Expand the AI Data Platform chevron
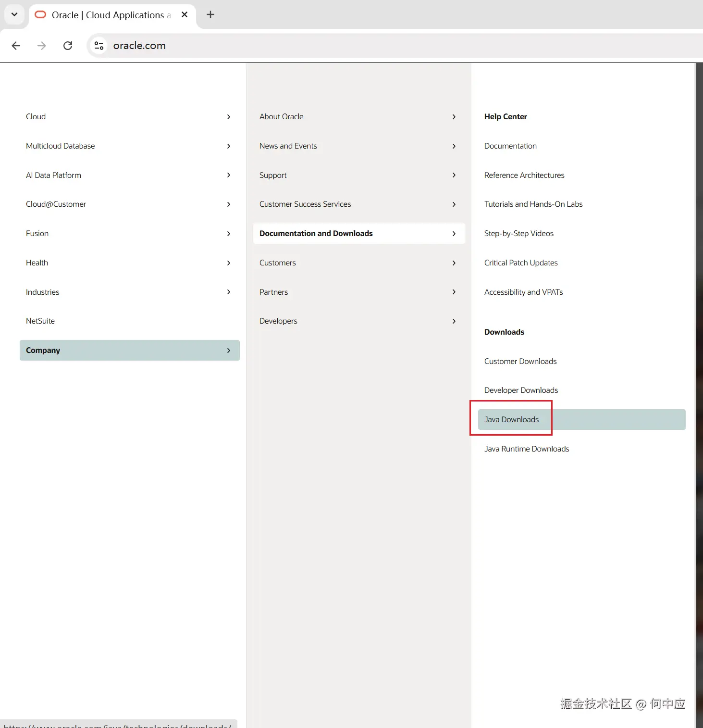 [x=229, y=175]
